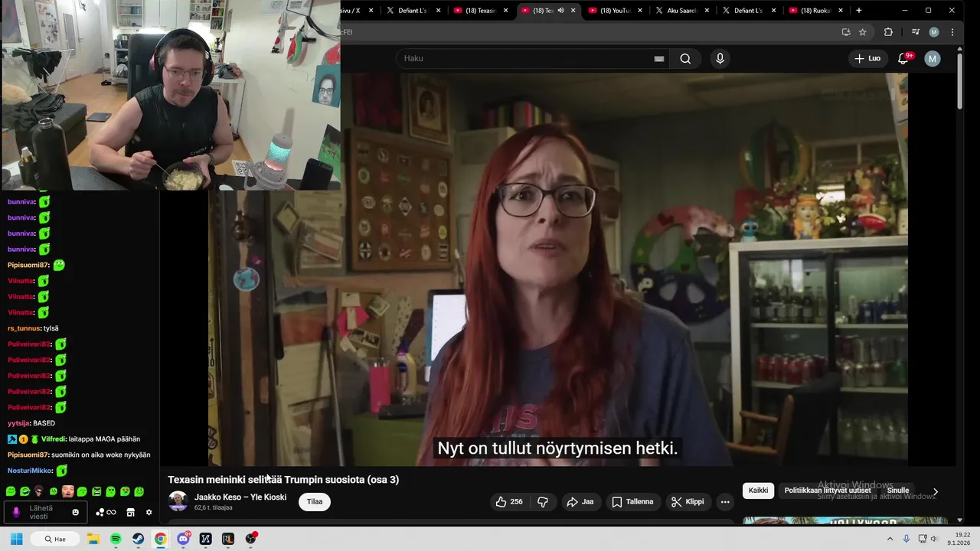The width and height of the screenshot is (980, 551).
Task: Select the Kaikki filter chip
Action: (x=758, y=491)
